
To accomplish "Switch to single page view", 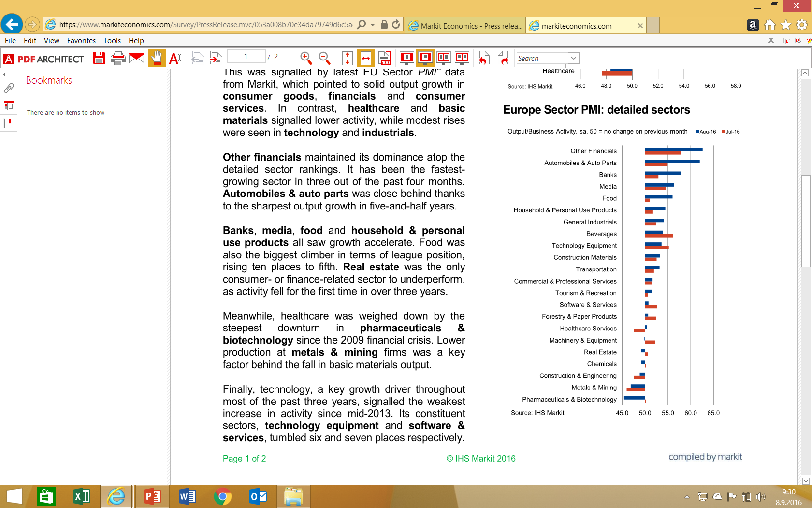I will coord(406,58).
